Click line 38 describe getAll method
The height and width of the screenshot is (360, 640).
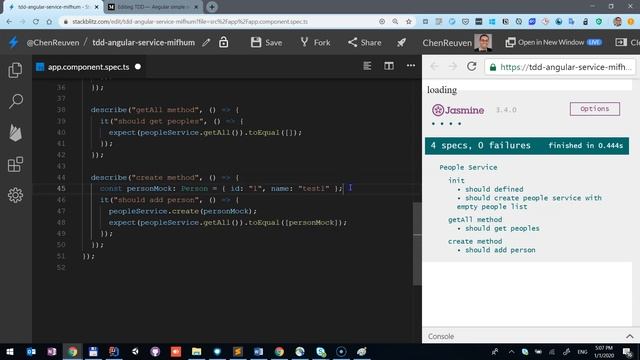point(165,110)
